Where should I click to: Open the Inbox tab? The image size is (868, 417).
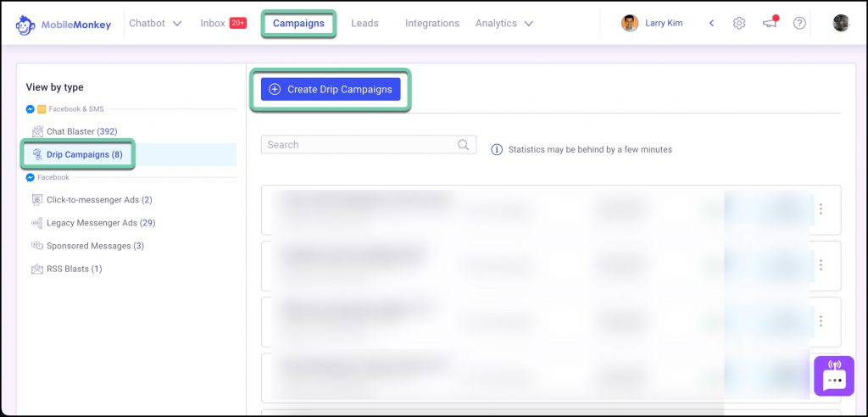point(213,23)
